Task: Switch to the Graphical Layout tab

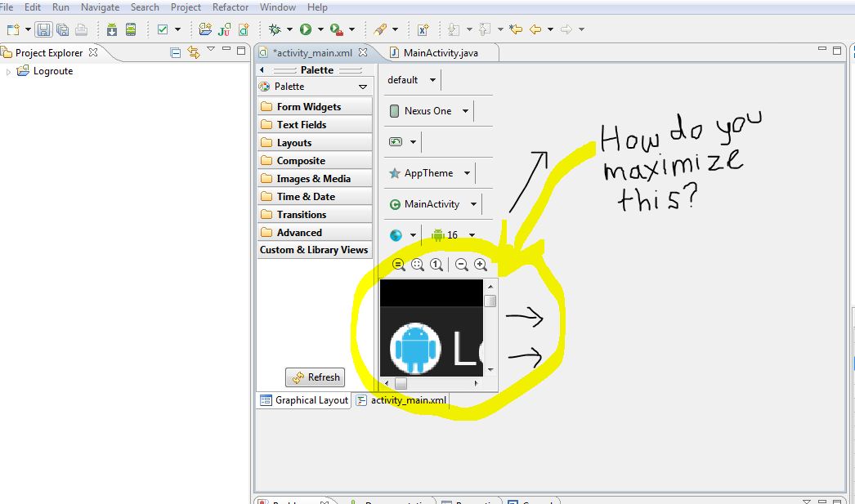Action: click(x=304, y=400)
